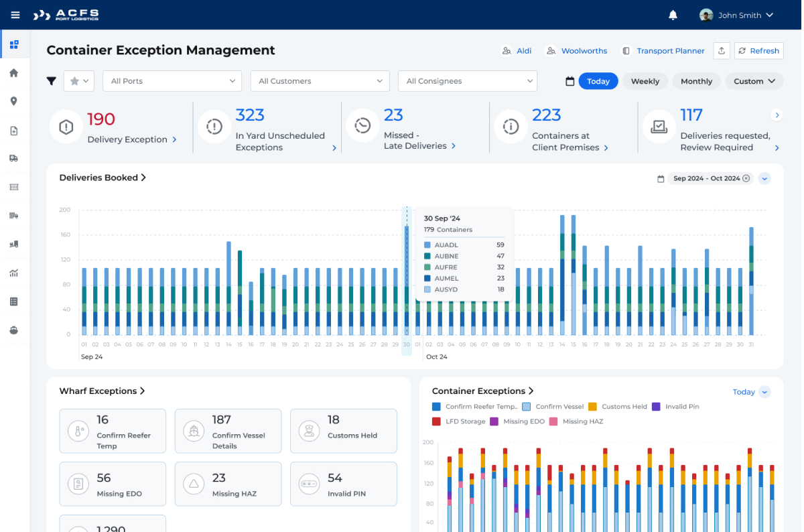Open the hamburger menu
The width and height of the screenshot is (804, 532).
15,15
